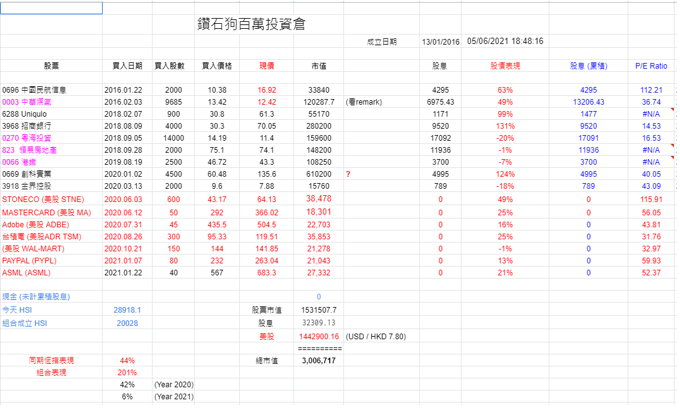Click the 現金 (未計累積股息) label

tap(36, 297)
